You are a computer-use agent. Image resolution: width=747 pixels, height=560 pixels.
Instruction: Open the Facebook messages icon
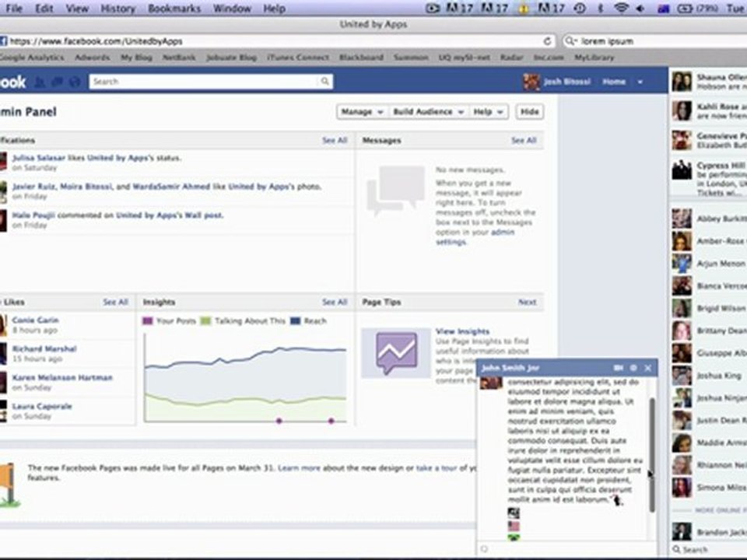pos(57,82)
